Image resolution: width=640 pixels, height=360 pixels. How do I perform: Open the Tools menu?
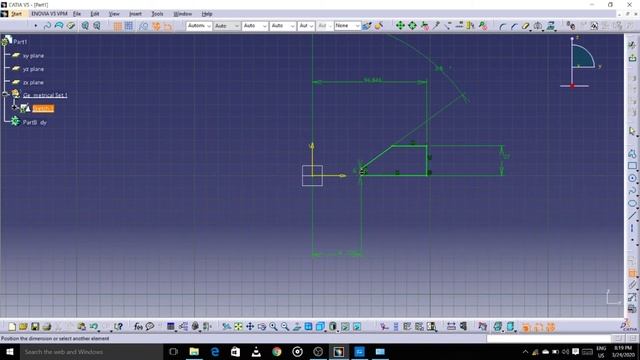[157, 14]
